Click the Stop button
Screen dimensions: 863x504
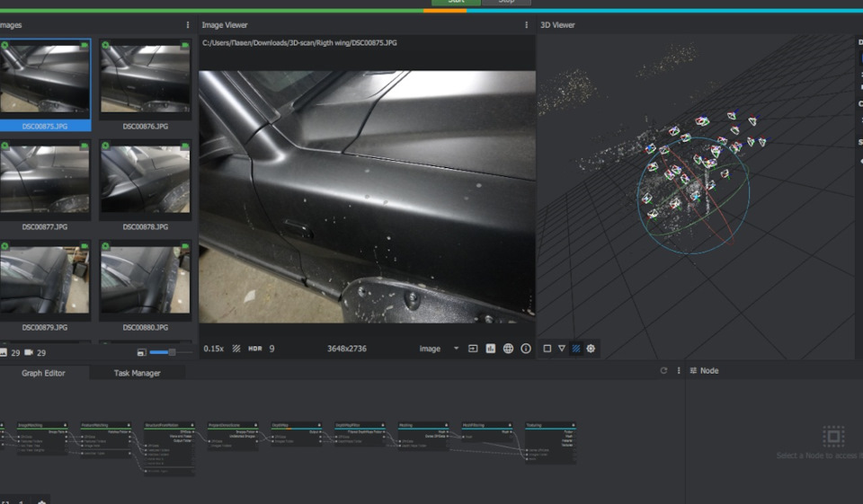(506, 2)
